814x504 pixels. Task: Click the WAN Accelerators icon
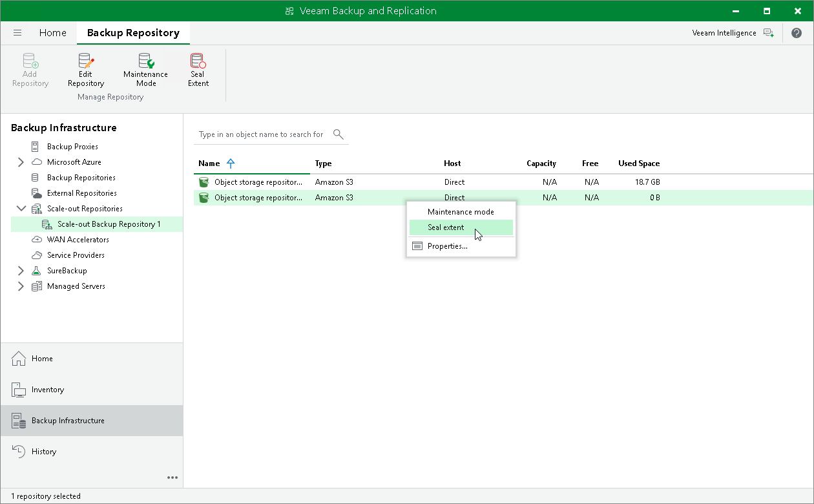pyautogui.click(x=37, y=240)
